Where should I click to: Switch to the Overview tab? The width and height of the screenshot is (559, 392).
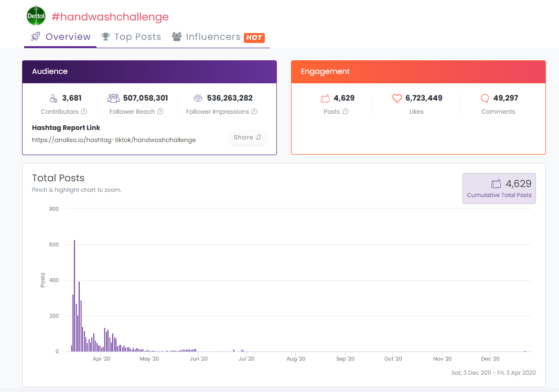(x=60, y=37)
